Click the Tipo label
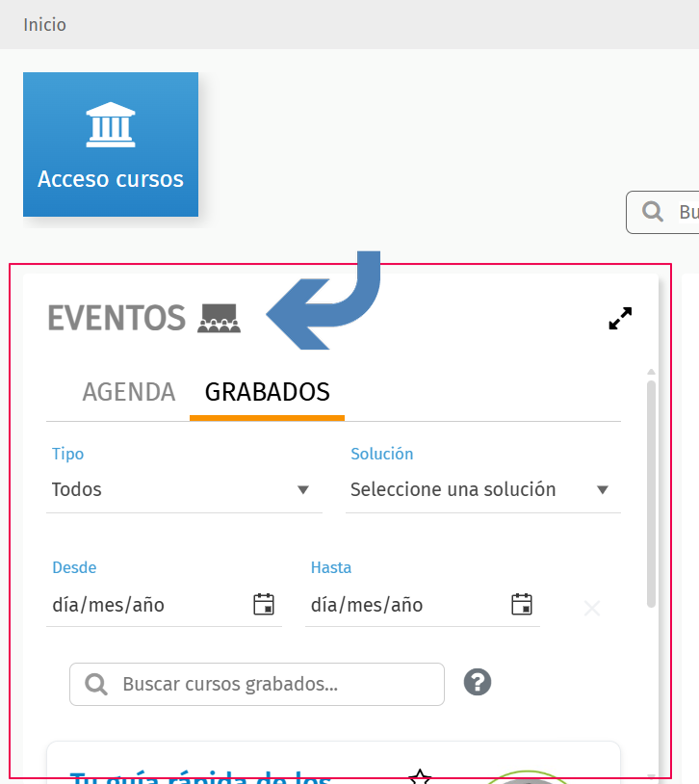Screen dimensions: 699x784 (x=68, y=454)
